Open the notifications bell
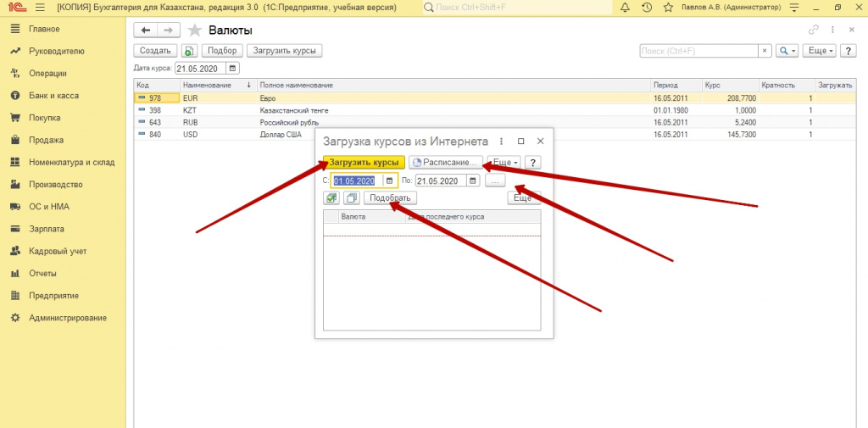The image size is (868, 428). pos(626,8)
